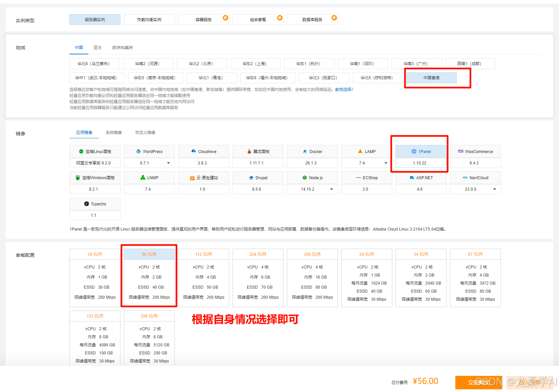Viewport: 559px width, 392px height.
Task: Choose the 华东1 (杭州) region
Action: pyautogui.click(x=309, y=63)
